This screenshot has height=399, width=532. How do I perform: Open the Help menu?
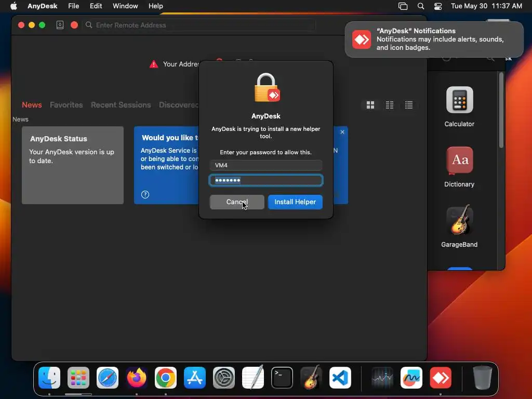[x=156, y=6]
